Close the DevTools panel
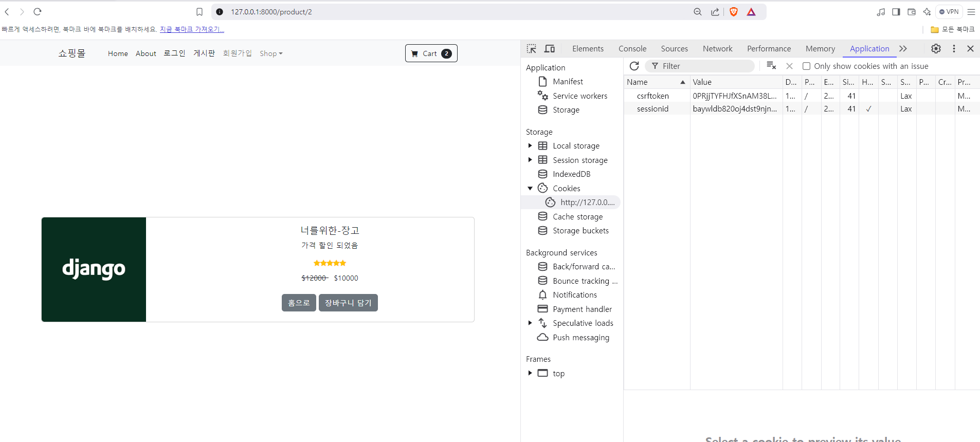 [x=971, y=48]
